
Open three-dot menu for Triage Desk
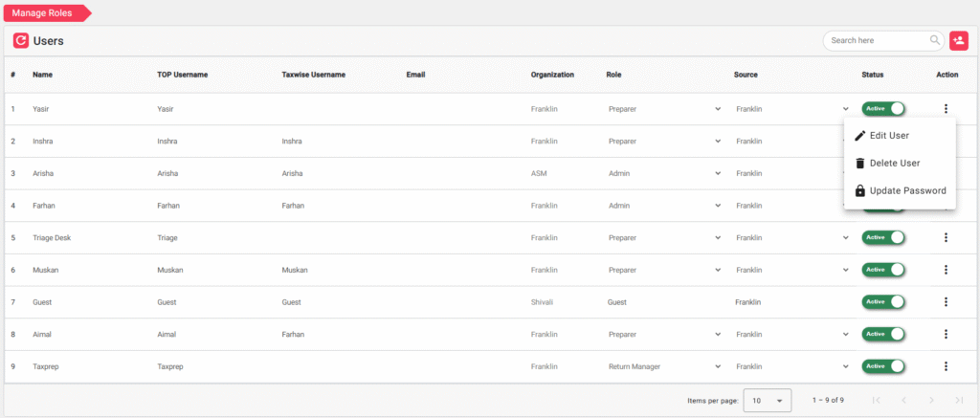tap(946, 237)
